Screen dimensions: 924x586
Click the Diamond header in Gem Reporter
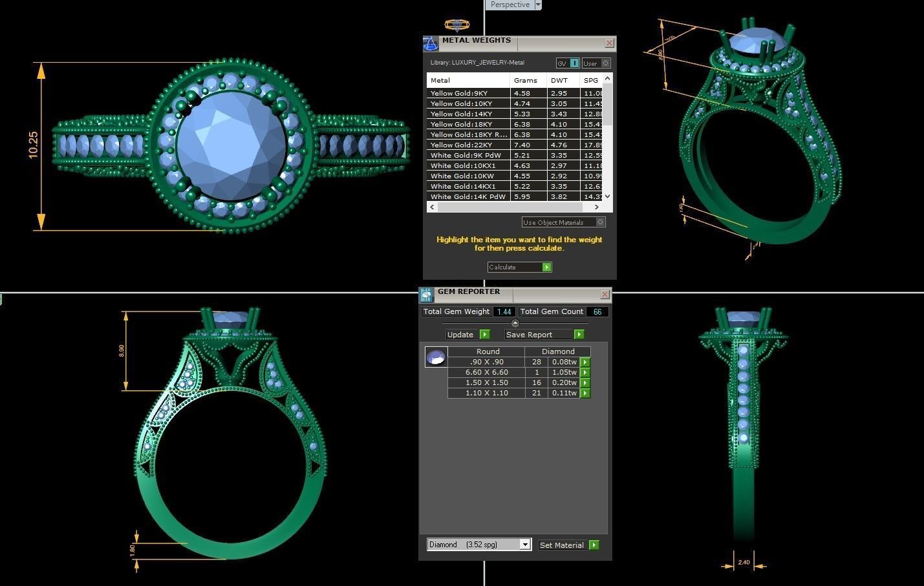point(557,351)
